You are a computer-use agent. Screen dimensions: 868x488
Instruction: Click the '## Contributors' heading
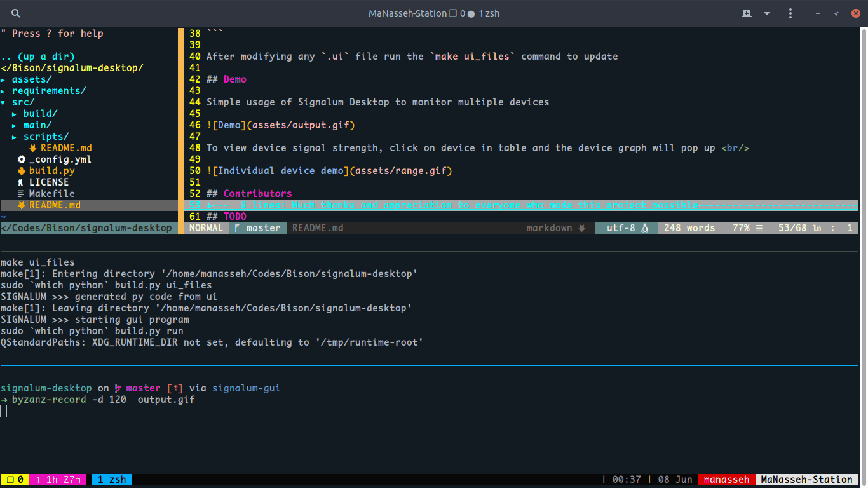pos(249,194)
